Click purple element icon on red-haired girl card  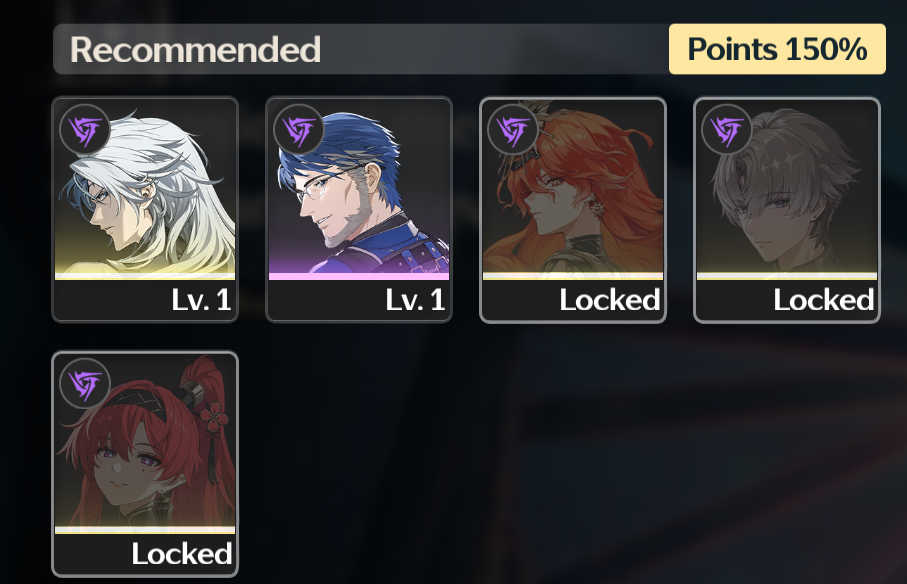(x=85, y=383)
